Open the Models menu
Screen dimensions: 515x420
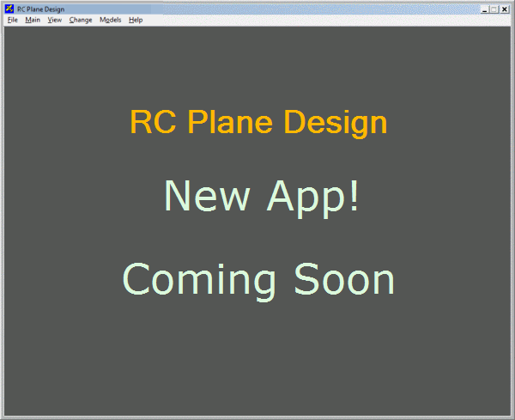pyautogui.click(x=110, y=20)
